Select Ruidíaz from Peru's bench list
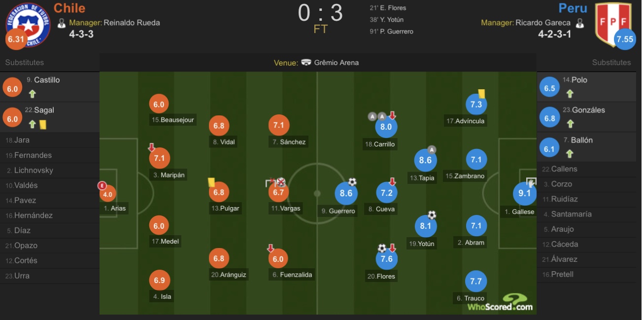The width and height of the screenshot is (644, 320). [586, 199]
